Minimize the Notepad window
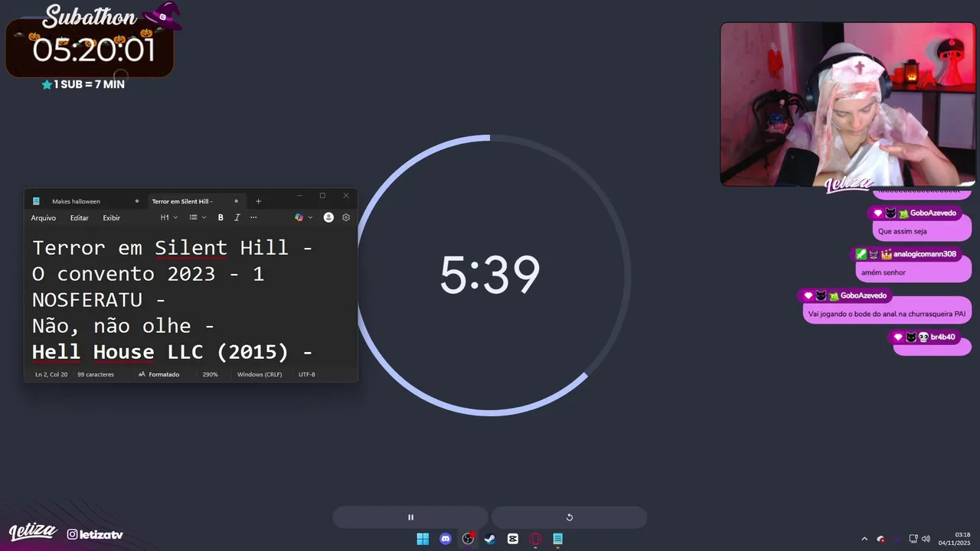Screen dimensions: 980x551 click(299, 196)
